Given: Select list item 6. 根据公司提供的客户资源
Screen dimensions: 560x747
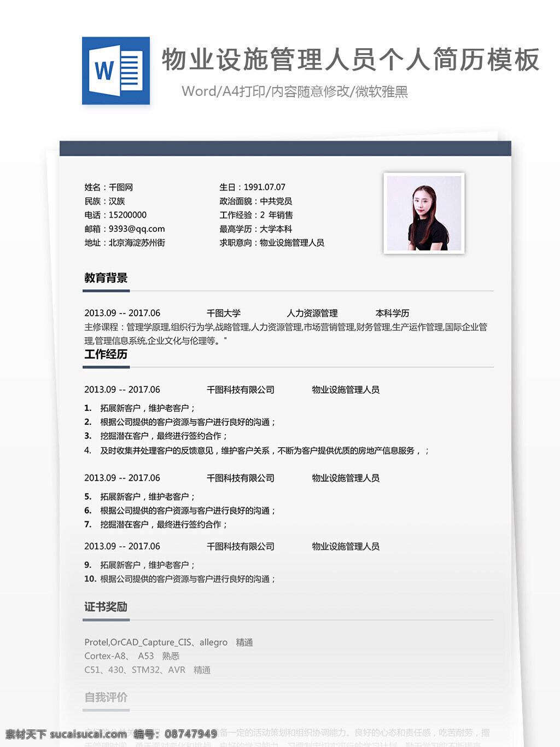Looking at the screenshot, I should (180, 511).
